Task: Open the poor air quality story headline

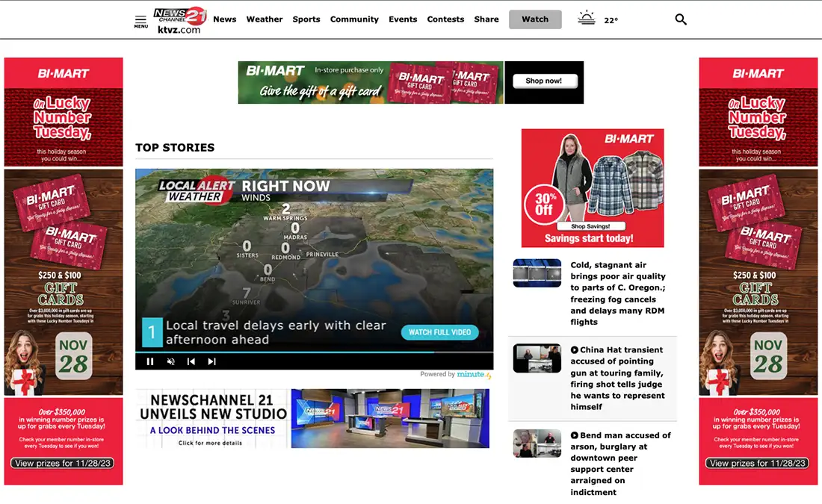Action: [617, 293]
